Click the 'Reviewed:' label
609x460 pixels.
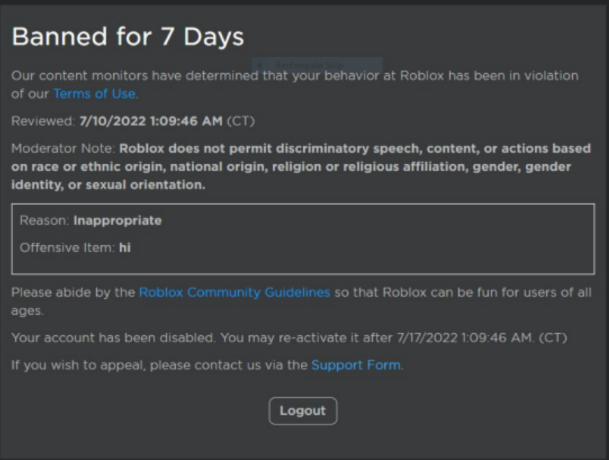click(43, 121)
